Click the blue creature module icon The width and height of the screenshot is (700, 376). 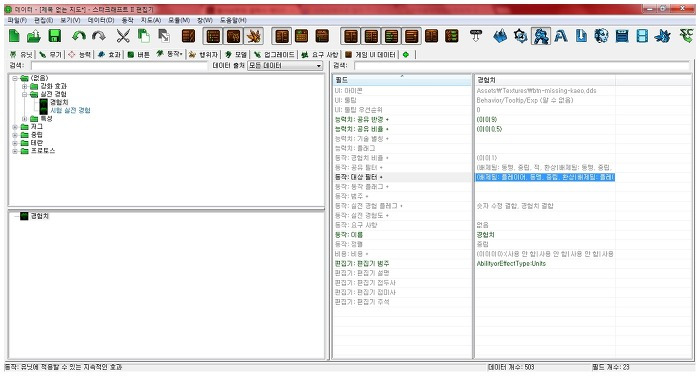click(663, 36)
